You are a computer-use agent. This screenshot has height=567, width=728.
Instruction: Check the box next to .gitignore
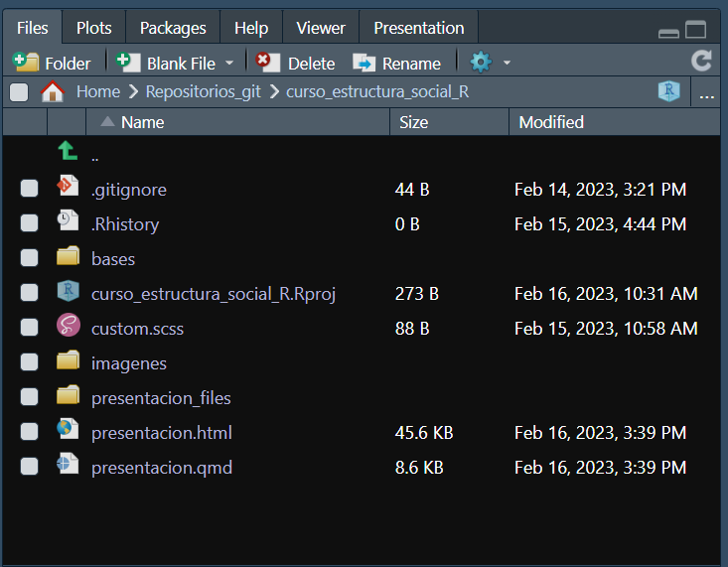coord(30,189)
